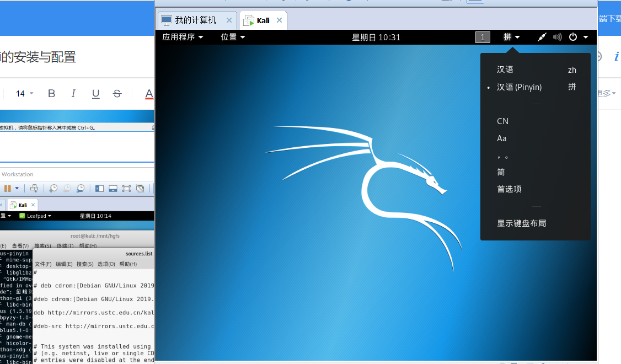Click the #deb-src http://mirrors.ustc.edu line
Image resolution: width=621 pixels, height=364 pixels.
click(x=93, y=326)
